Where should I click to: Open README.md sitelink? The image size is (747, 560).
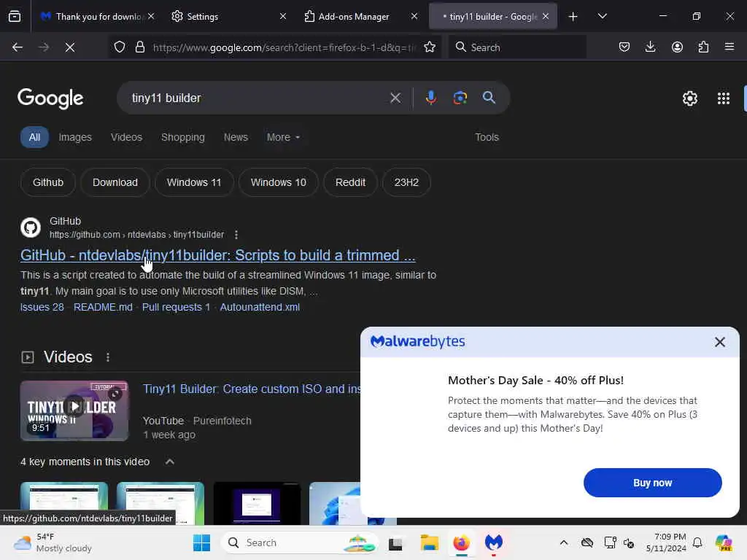(x=103, y=307)
